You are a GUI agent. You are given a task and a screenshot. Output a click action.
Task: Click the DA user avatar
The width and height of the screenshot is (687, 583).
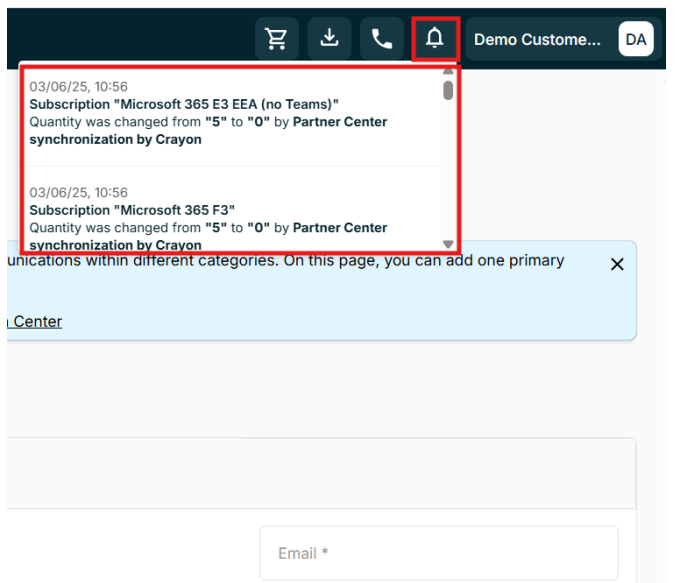tap(636, 39)
